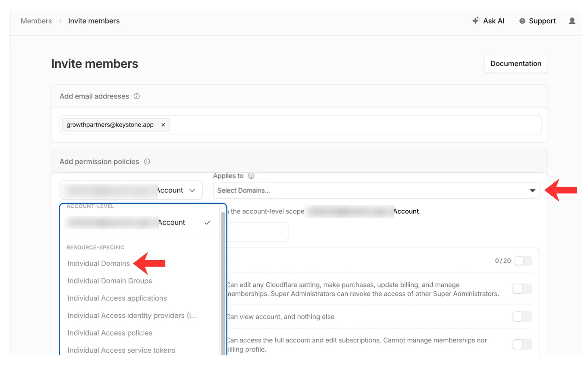Open the Ask AI sparkle assistant
The height and width of the screenshot is (384, 588).
(488, 21)
